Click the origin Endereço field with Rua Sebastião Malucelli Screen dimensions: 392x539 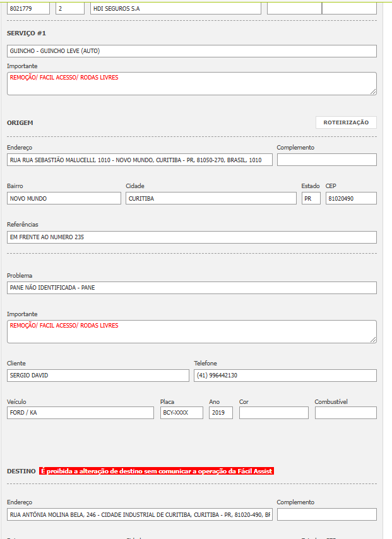(x=140, y=160)
